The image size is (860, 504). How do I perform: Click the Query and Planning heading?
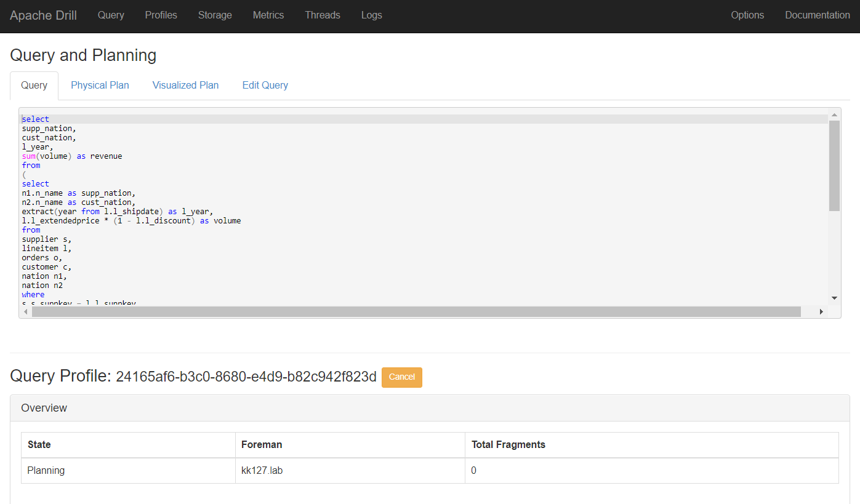pos(83,55)
